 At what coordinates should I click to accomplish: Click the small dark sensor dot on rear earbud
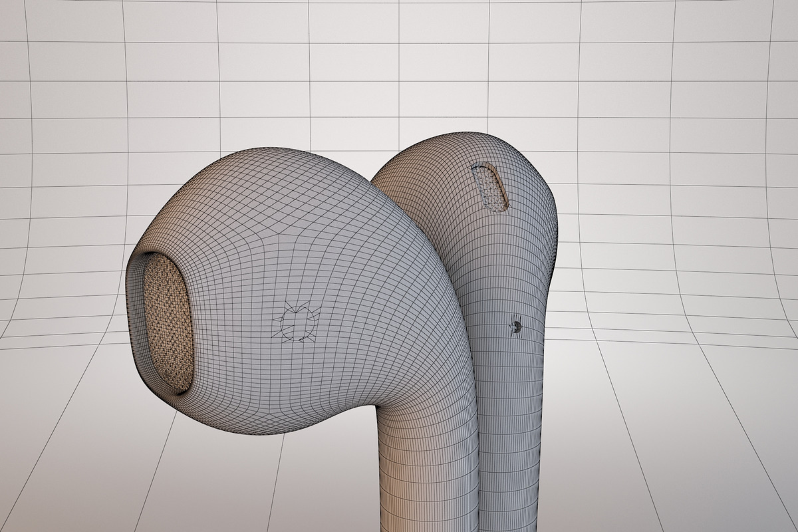click(517, 327)
